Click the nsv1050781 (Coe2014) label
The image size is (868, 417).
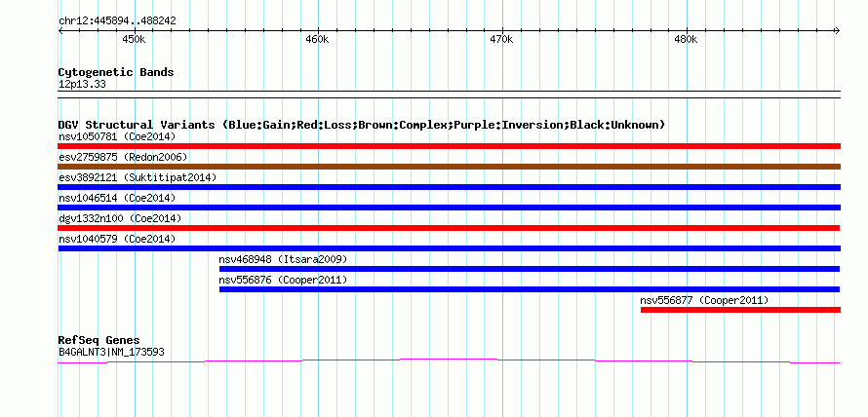tap(117, 136)
